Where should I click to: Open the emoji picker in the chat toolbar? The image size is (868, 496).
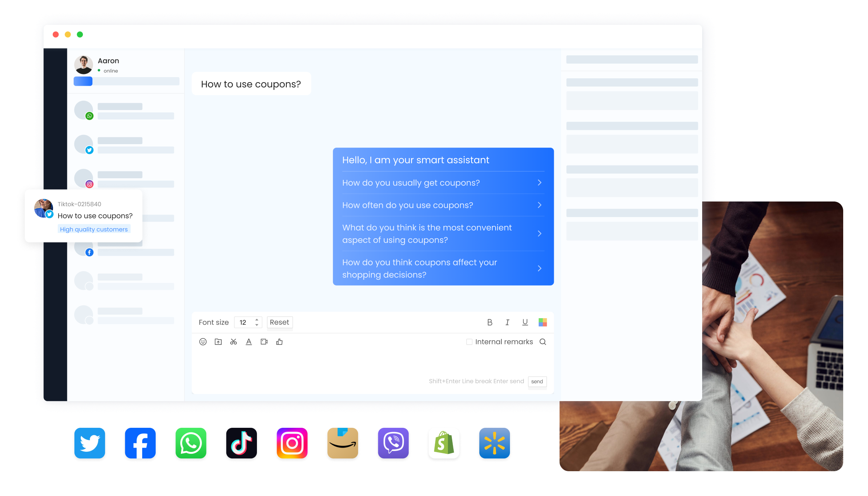pos(203,342)
